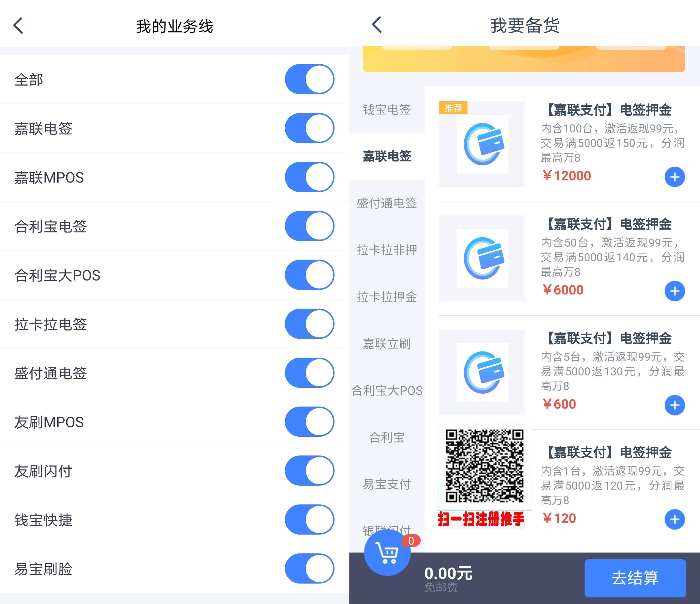Toggle the 拉卡拉电签 switch

click(309, 324)
